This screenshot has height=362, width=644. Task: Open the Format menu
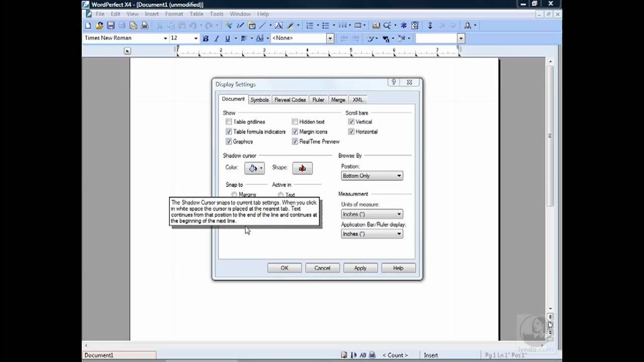(174, 14)
